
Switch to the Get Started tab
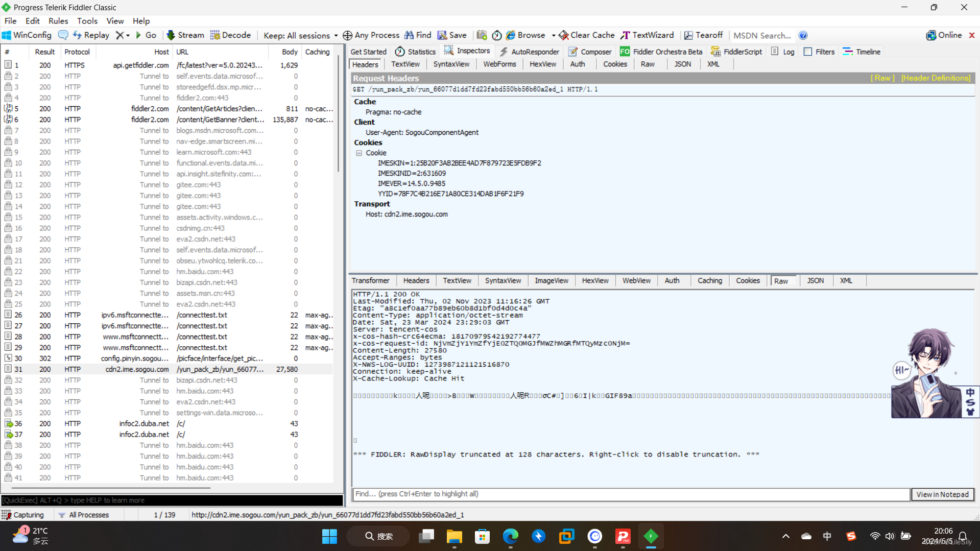pyautogui.click(x=368, y=52)
